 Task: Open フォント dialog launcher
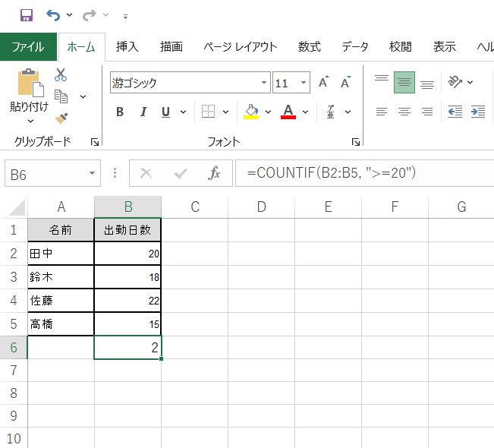355,142
